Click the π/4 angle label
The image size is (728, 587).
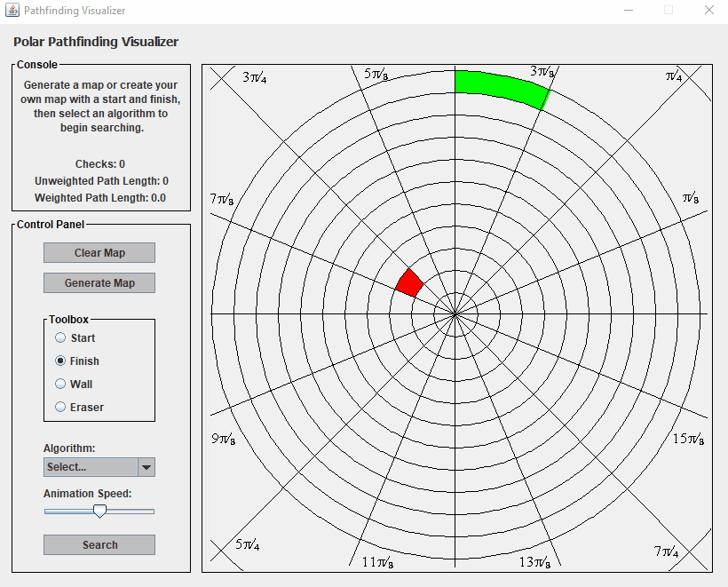[674, 75]
